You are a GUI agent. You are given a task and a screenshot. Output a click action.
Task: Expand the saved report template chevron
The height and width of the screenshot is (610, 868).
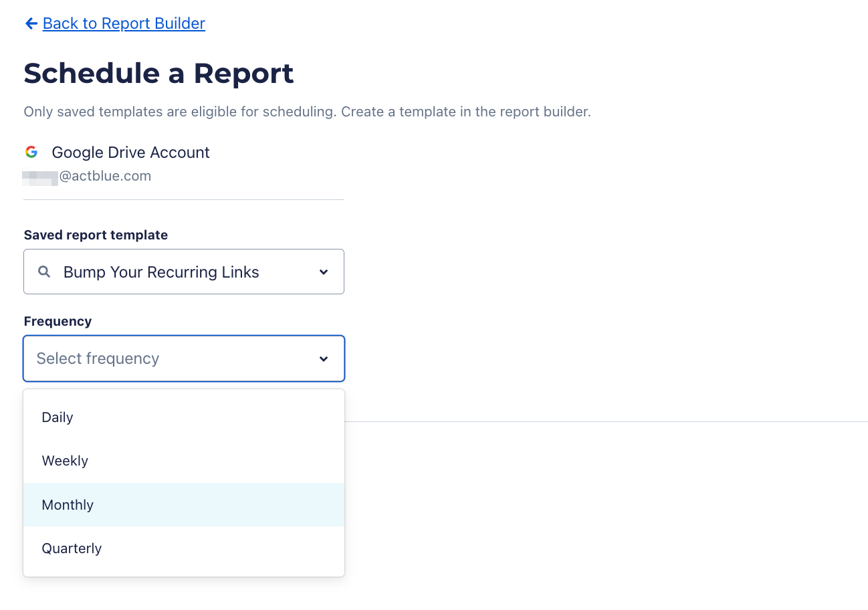tap(324, 272)
